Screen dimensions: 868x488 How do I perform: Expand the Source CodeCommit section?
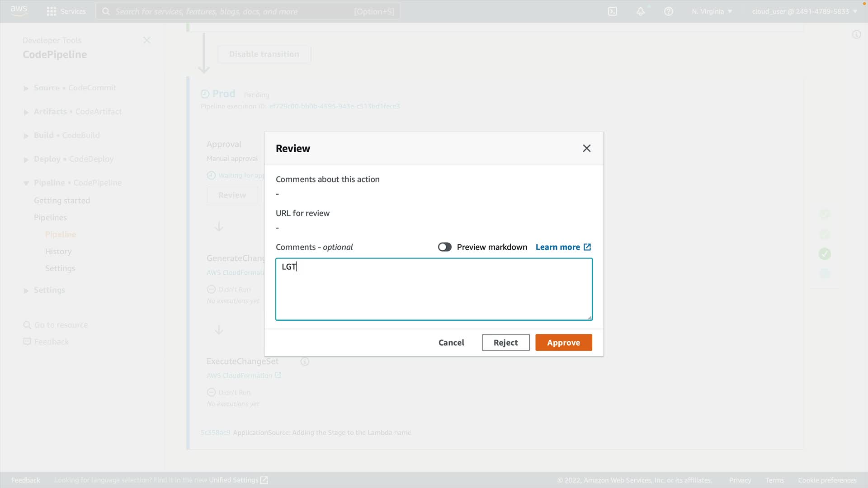coord(26,88)
